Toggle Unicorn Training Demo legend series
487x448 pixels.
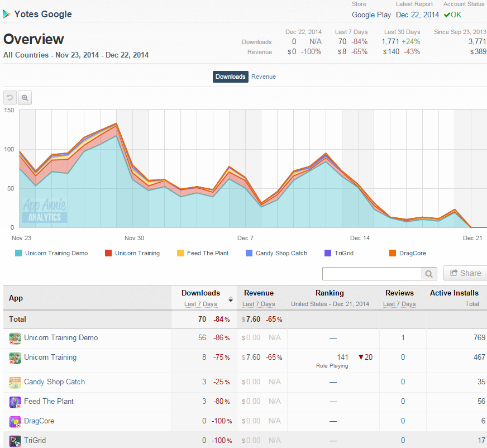pyautogui.click(x=51, y=253)
